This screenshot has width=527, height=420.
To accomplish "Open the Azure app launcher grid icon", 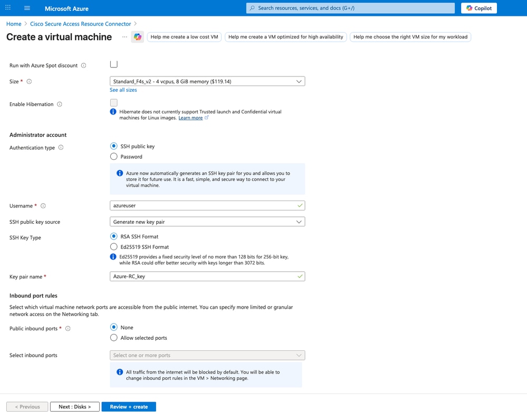I will click(x=7, y=8).
